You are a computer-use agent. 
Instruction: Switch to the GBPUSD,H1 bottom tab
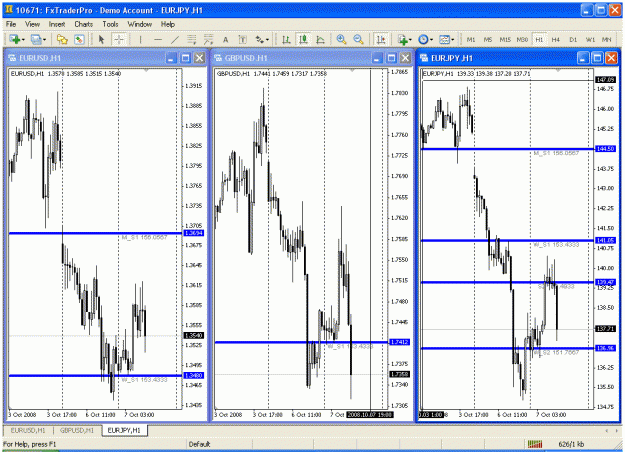[77, 430]
